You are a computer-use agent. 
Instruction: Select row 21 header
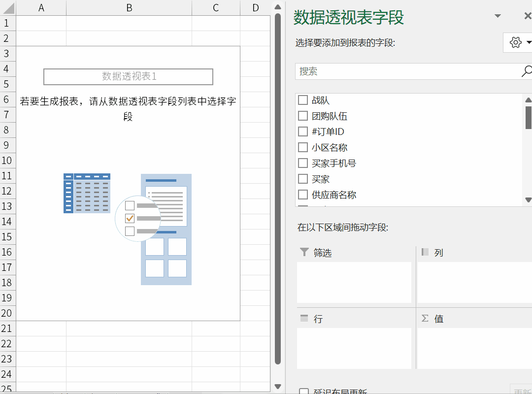[x=8, y=328]
